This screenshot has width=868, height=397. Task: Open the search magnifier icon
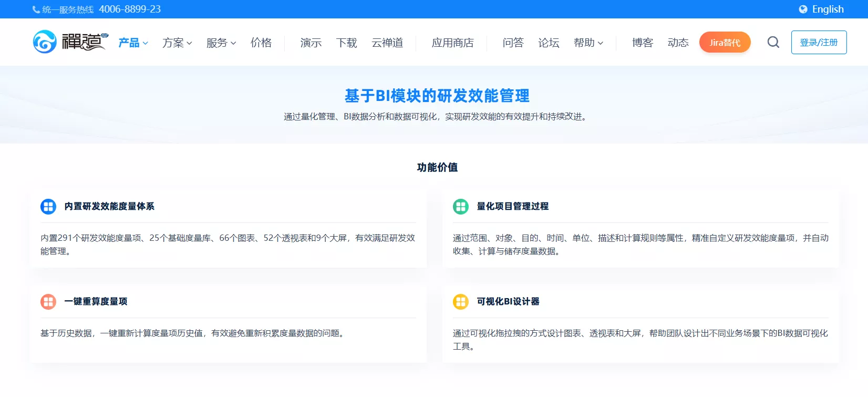pos(773,42)
